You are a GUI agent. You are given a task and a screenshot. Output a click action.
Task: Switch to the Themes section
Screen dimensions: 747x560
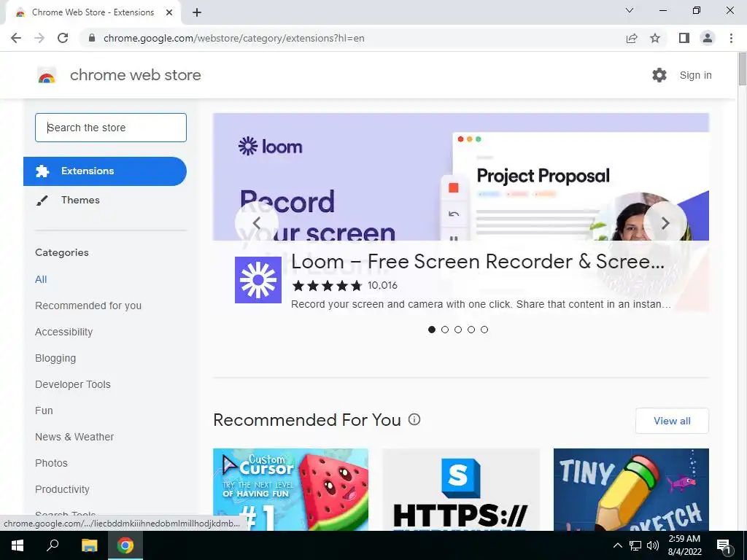[x=80, y=200]
